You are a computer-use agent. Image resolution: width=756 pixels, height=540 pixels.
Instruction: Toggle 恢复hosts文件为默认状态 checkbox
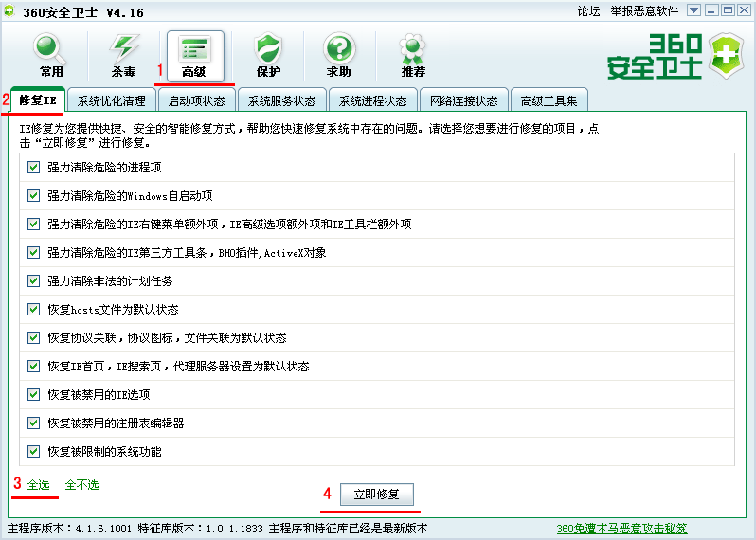click(x=34, y=309)
